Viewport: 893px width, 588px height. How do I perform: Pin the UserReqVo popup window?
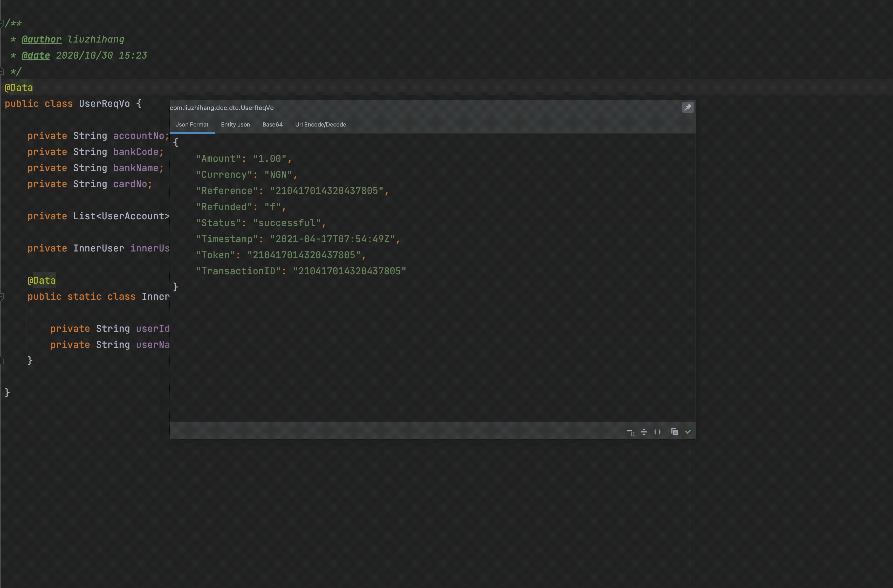click(688, 108)
